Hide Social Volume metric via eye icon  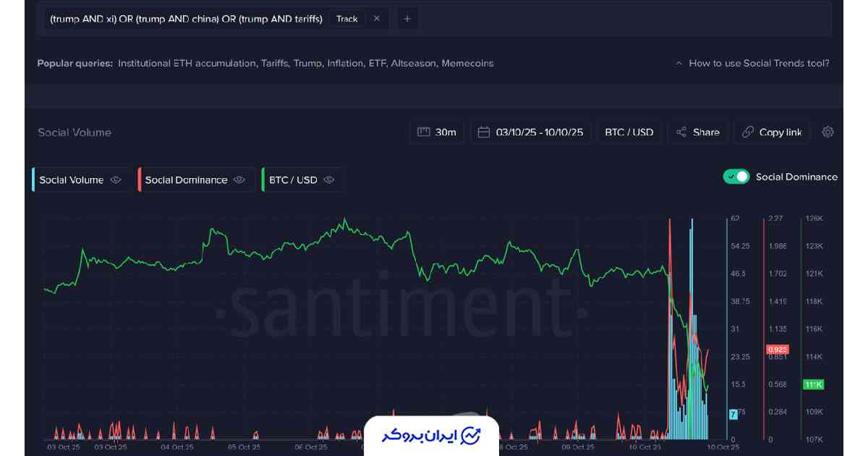pos(116,180)
